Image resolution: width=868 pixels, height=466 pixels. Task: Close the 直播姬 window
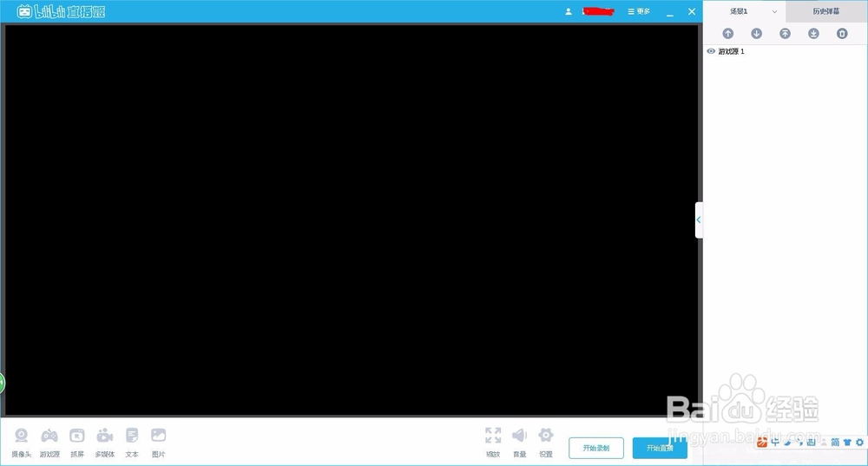pyautogui.click(x=692, y=11)
